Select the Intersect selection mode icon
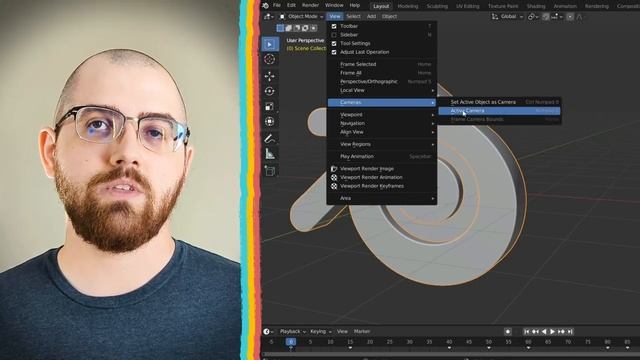This screenshot has width=640, height=360. [313, 28]
